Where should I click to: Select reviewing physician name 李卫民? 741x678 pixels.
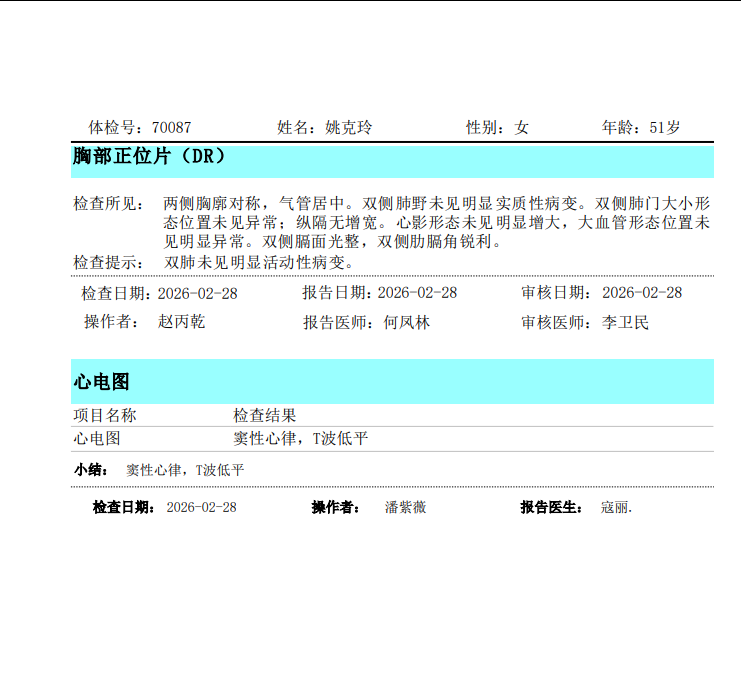point(625,323)
